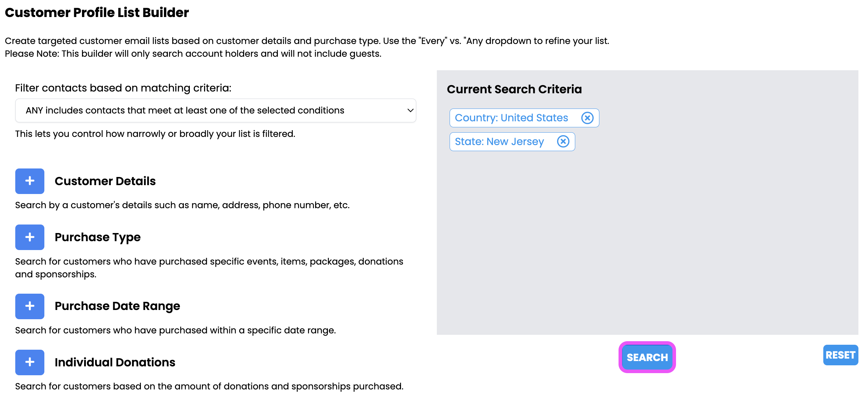Expand the Customer Details section plus icon
This screenshot has width=868, height=410.
click(30, 181)
